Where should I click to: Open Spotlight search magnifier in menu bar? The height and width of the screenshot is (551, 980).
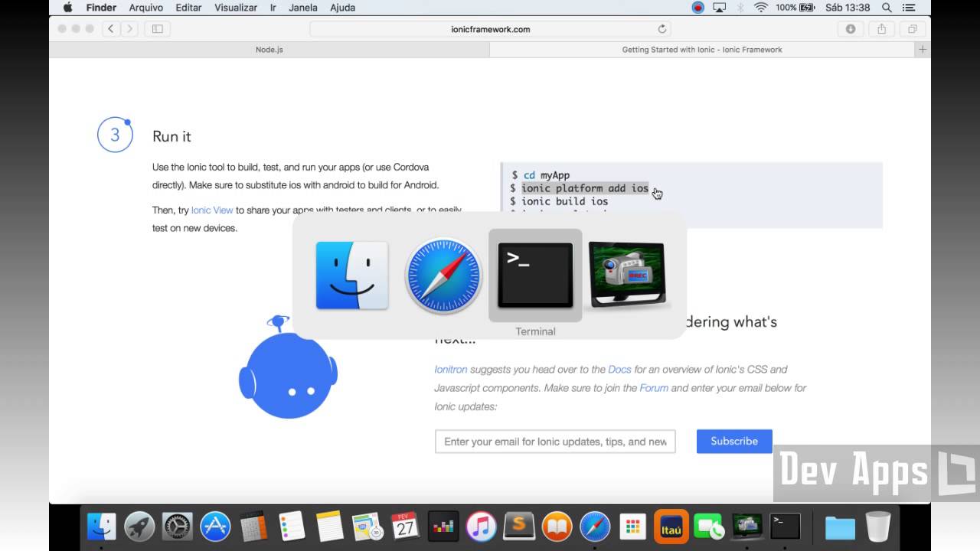[887, 8]
